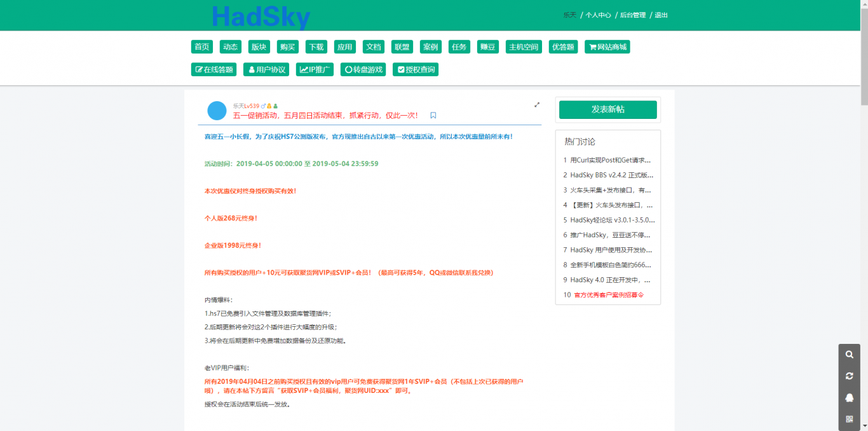Open the 主机空间 navigation item
This screenshot has width=868, height=431.
[x=524, y=47]
